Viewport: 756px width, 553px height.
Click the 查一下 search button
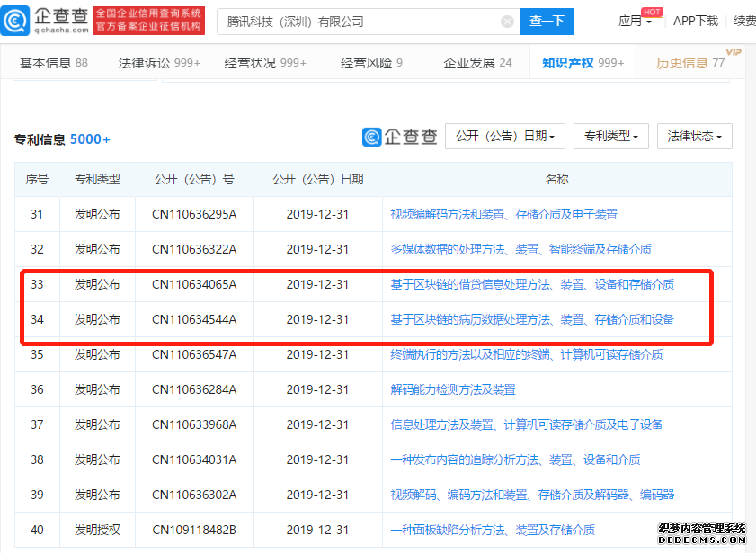tap(547, 22)
